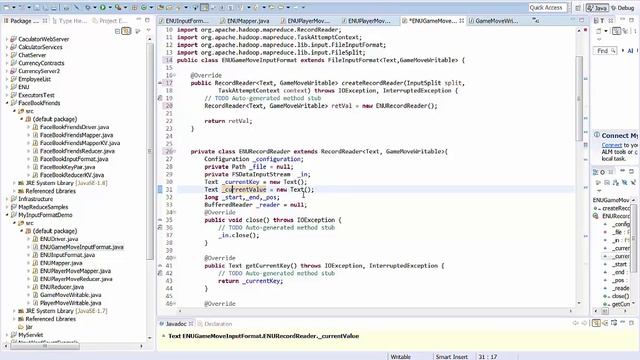The width and height of the screenshot is (640, 360).
Task: Close the Package Explorer view tab
Action: [x=45, y=20]
